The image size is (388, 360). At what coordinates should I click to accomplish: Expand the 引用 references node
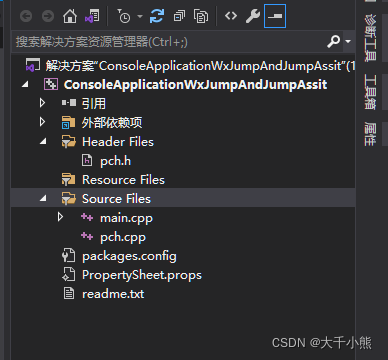click(x=42, y=103)
